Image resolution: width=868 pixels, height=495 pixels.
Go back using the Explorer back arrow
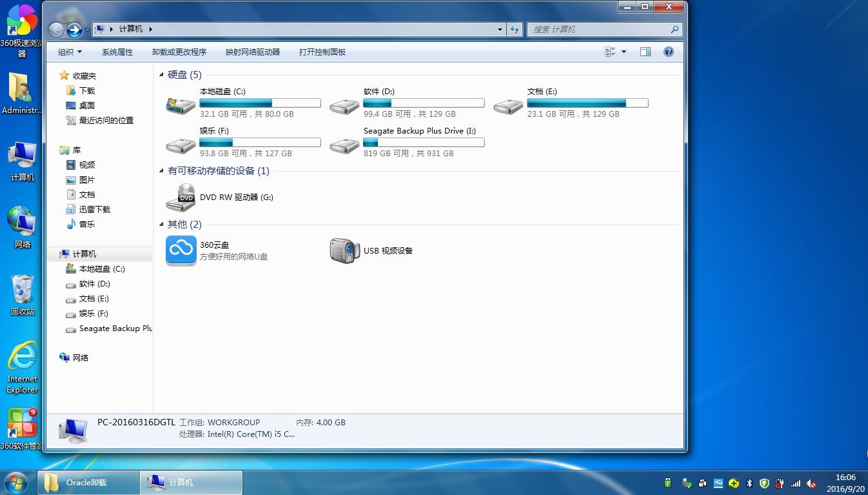pyautogui.click(x=56, y=30)
